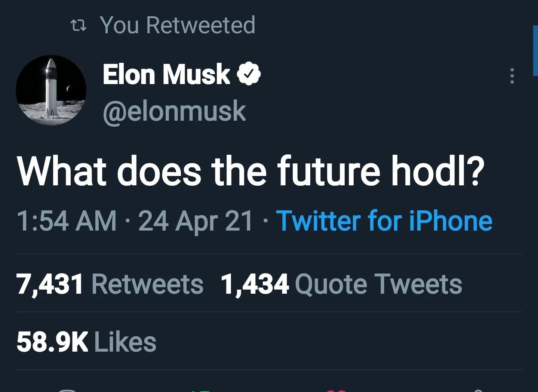Click the 24 Apr 21 date
The image size is (538, 392).
coord(196,220)
